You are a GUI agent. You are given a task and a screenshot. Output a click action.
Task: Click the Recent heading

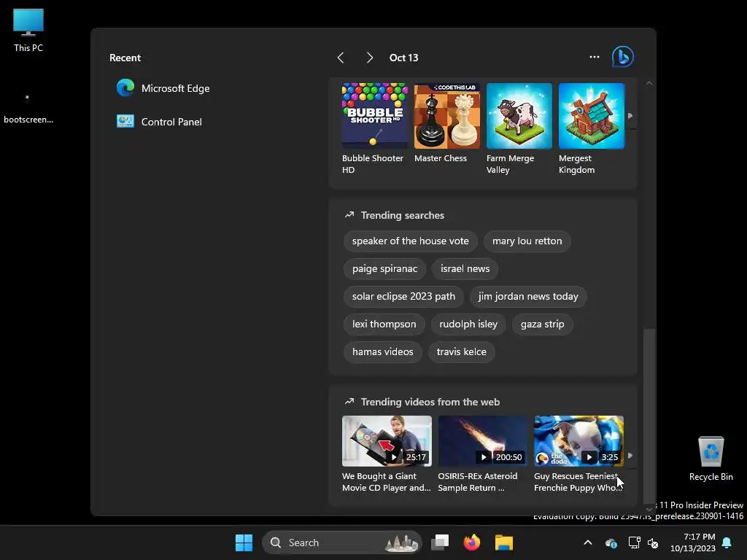click(x=125, y=58)
